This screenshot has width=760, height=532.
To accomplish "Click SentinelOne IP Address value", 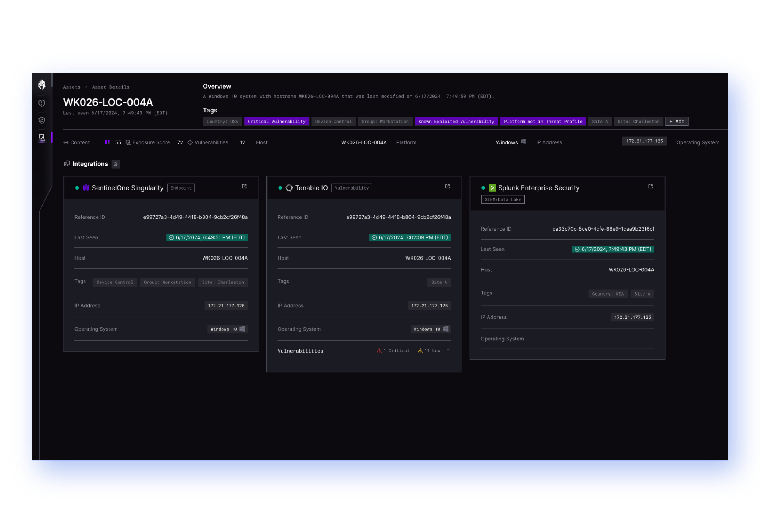I will [x=226, y=306].
